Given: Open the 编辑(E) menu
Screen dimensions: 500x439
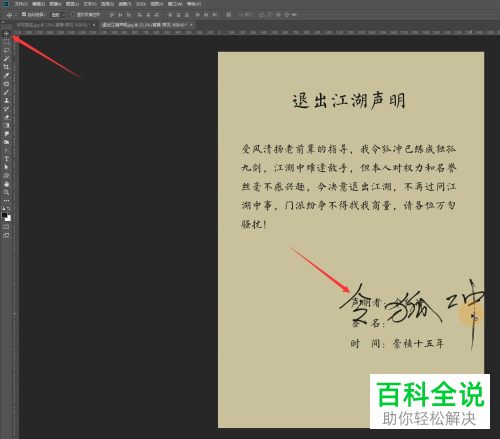Looking at the screenshot, I should [38, 4].
